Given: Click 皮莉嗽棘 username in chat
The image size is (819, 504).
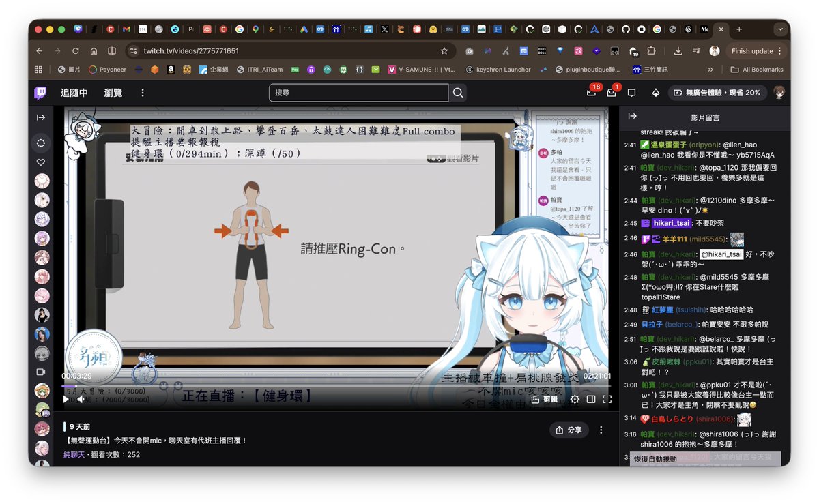Looking at the screenshot, I should (667, 361).
